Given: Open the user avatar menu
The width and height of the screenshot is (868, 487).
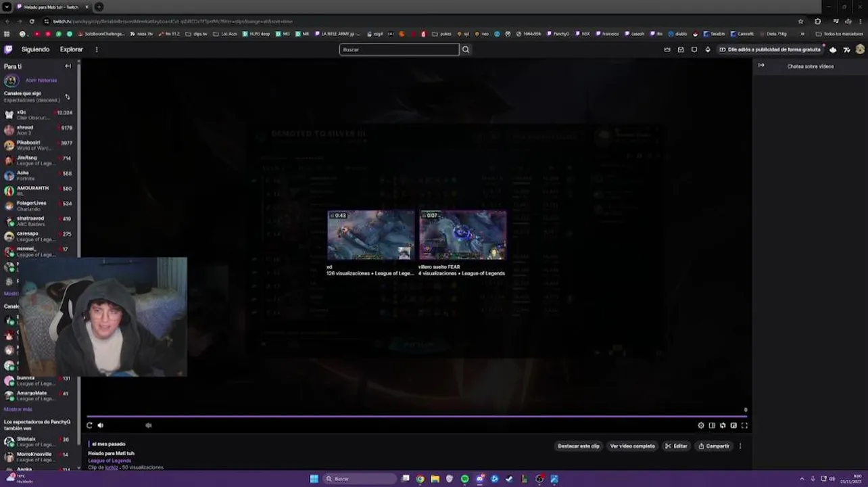Looking at the screenshot, I should tap(860, 49).
